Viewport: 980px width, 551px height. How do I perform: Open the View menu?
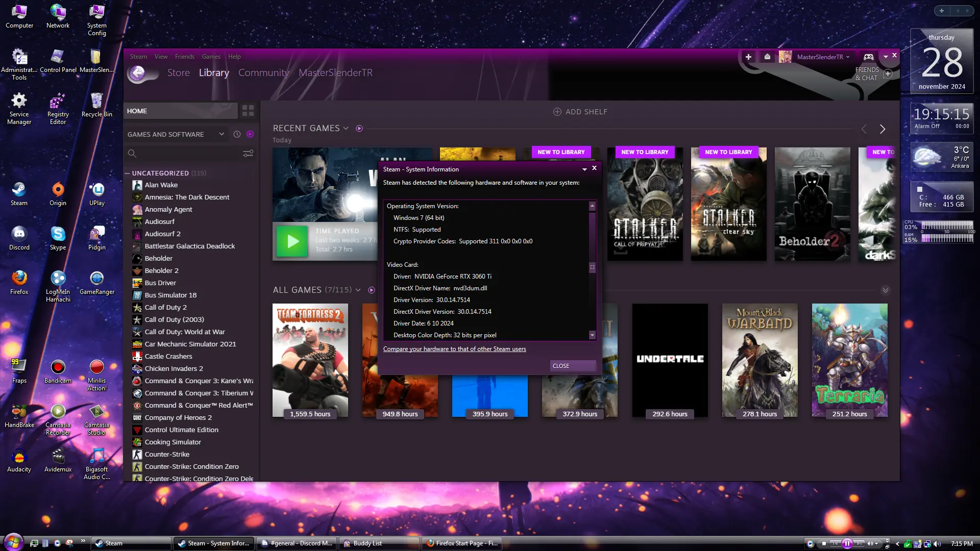[x=161, y=57]
